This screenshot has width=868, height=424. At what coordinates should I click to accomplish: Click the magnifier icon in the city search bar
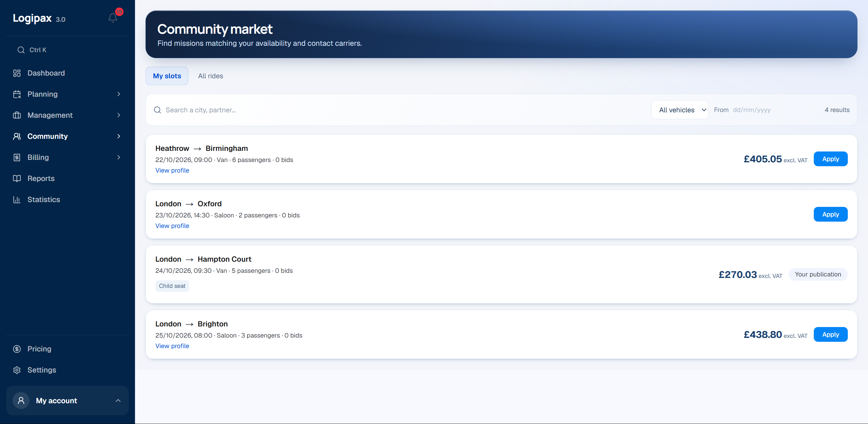pyautogui.click(x=157, y=110)
